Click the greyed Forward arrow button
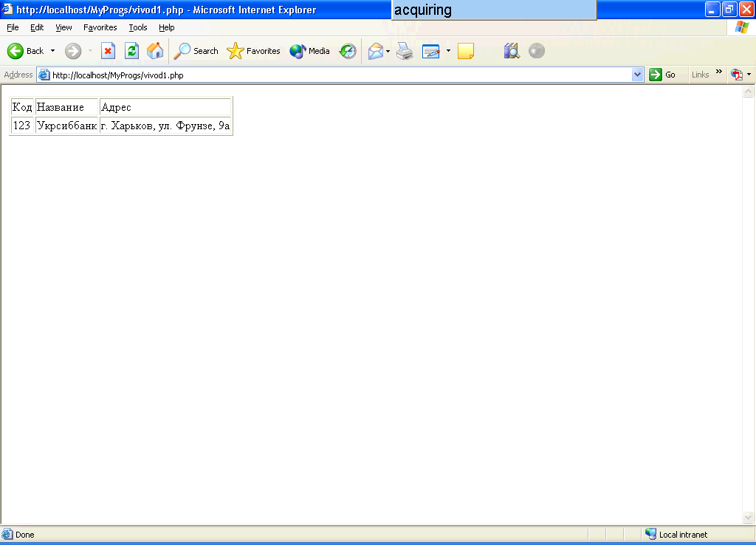 tap(73, 51)
